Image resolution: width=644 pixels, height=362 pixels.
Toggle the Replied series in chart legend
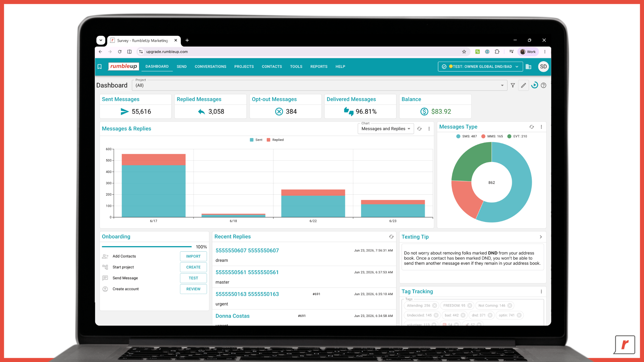275,140
